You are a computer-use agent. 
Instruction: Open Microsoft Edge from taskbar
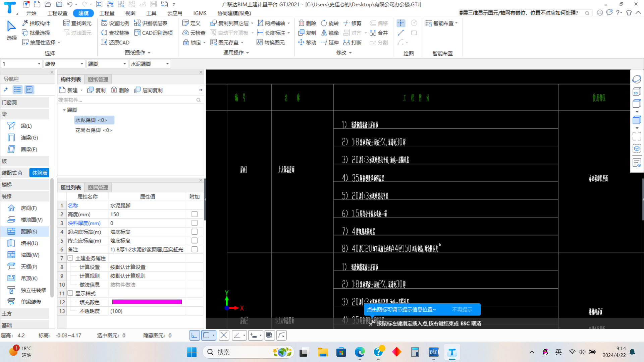coord(360,352)
